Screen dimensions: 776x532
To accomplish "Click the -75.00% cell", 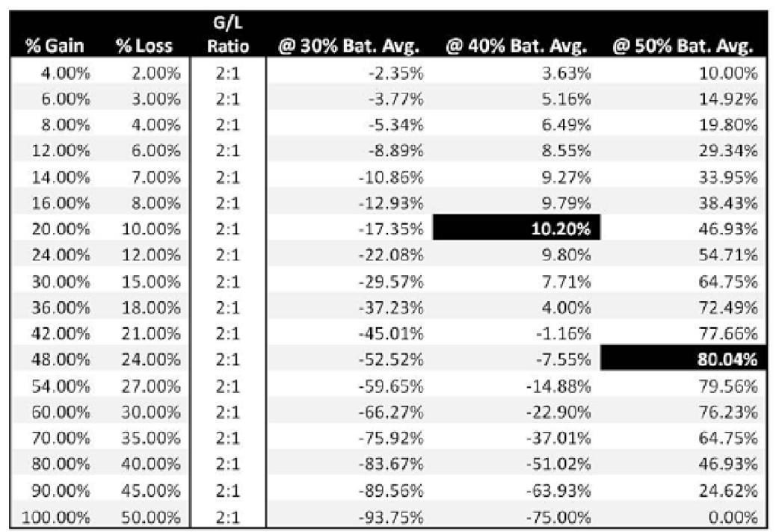I will click(x=558, y=517).
